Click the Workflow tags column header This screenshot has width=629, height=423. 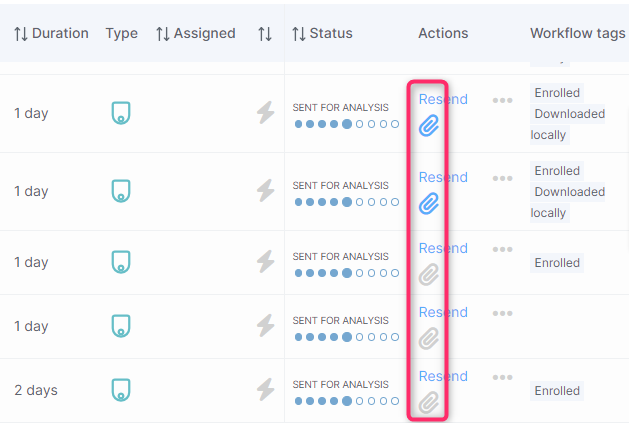pyautogui.click(x=578, y=33)
